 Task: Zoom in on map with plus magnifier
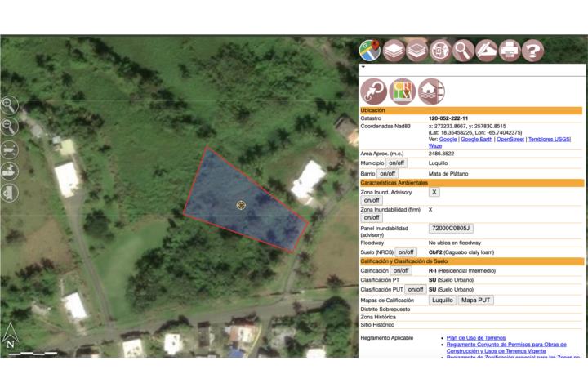(x=9, y=105)
